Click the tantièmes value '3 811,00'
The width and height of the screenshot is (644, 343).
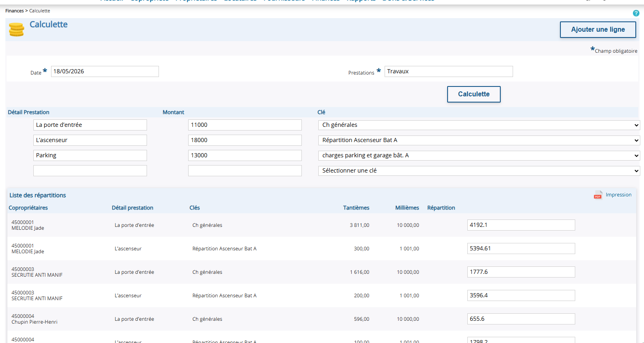pyautogui.click(x=359, y=225)
